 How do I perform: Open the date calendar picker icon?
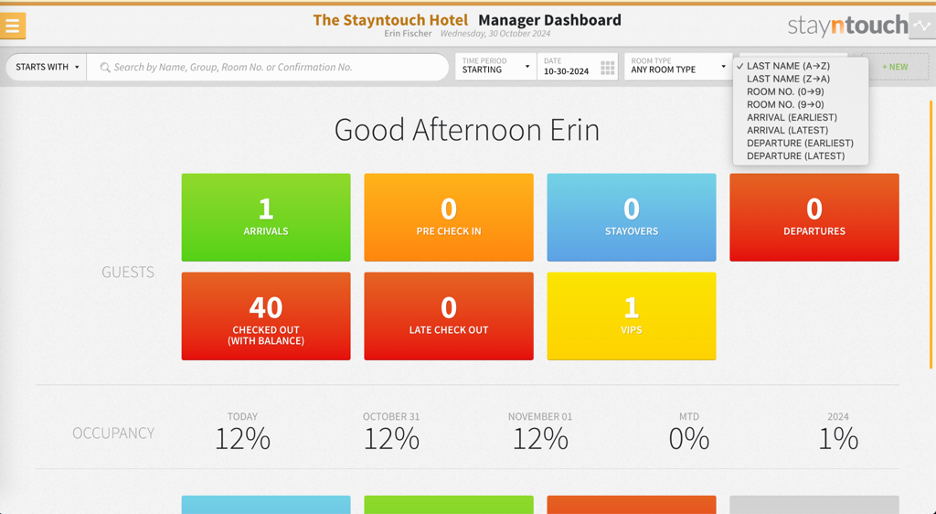click(x=607, y=67)
